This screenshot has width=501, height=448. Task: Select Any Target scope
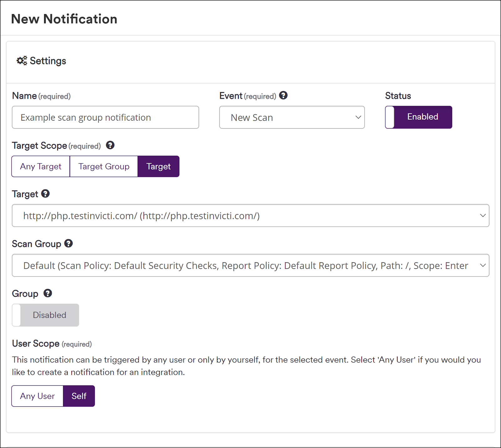tap(40, 166)
